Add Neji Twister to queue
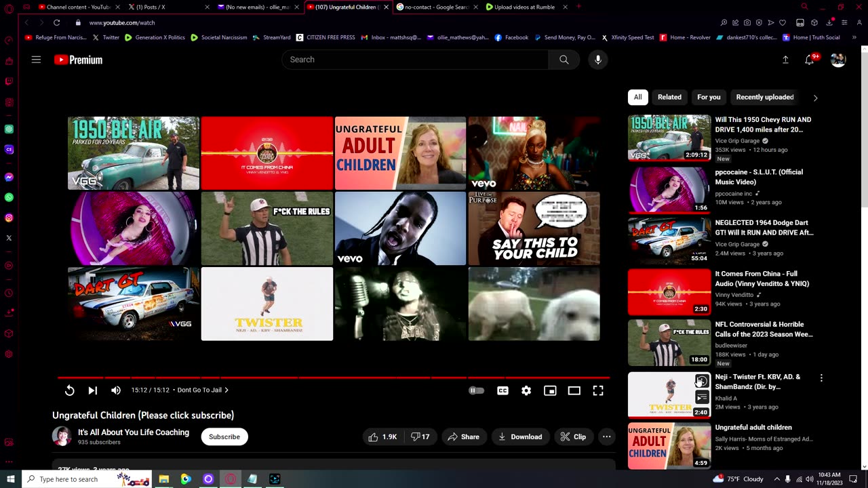Screen dimensions: 868x488 click(x=702, y=398)
